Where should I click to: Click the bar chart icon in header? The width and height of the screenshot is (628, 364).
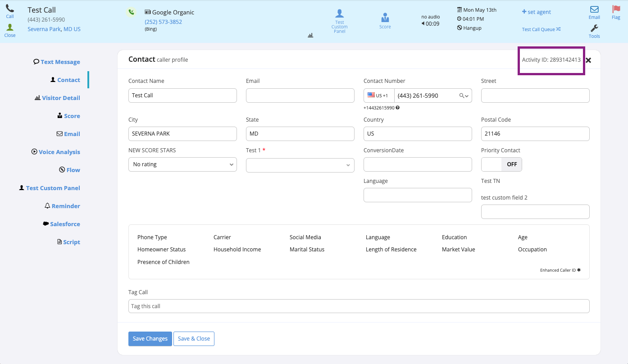(x=310, y=35)
